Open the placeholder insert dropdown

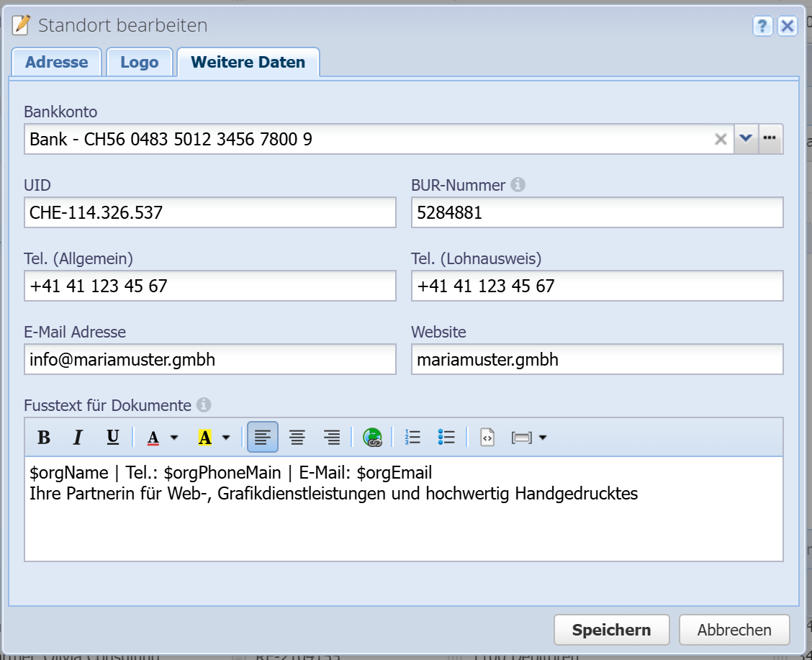coord(529,437)
